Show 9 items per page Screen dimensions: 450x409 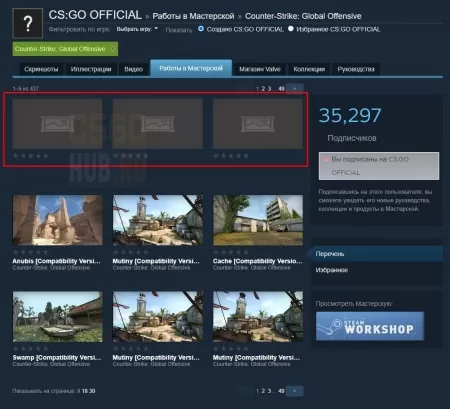tap(79, 391)
